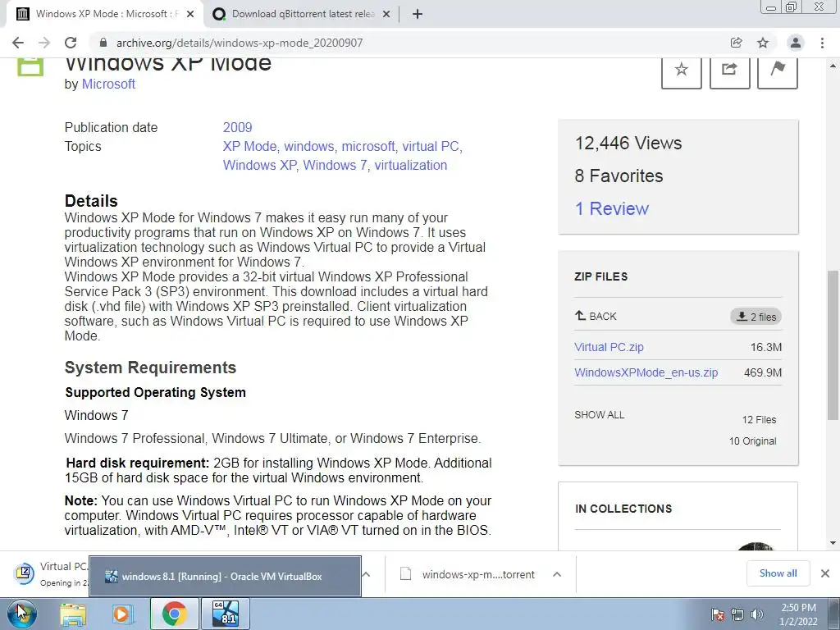Open the 2009 publication date link
This screenshot has height=630, width=840.
(237, 127)
